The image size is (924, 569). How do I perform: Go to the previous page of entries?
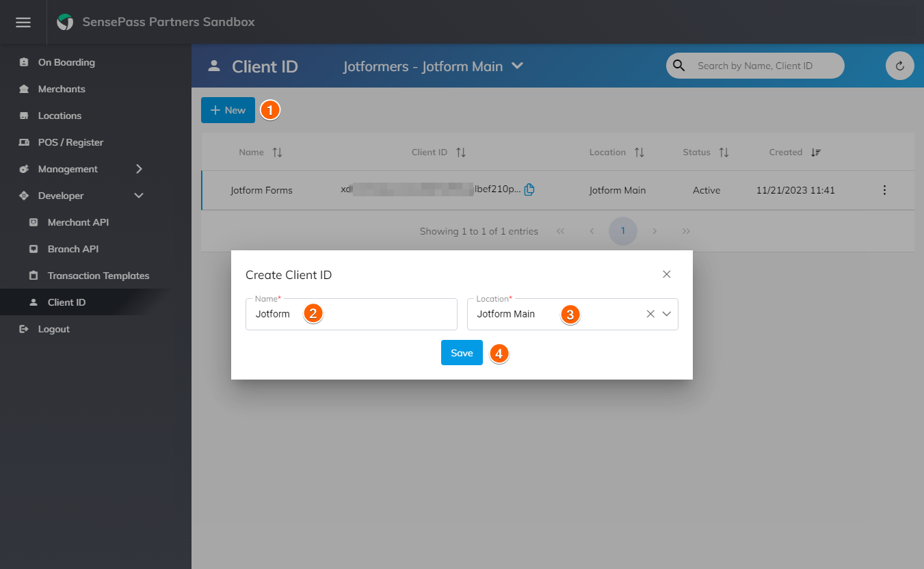tap(592, 231)
